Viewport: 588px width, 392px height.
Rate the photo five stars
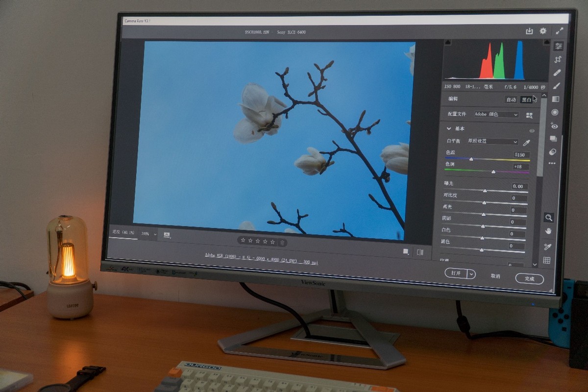point(272,242)
